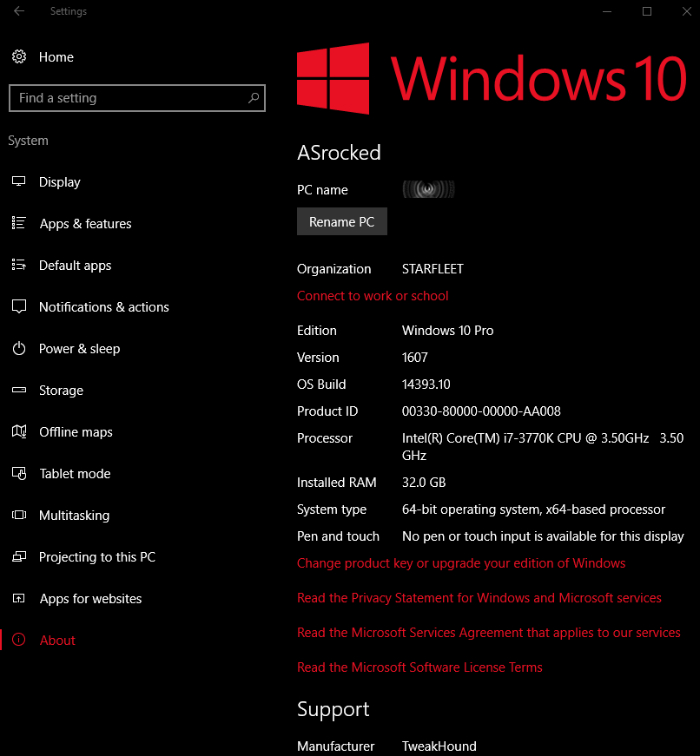The width and height of the screenshot is (700, 756).
Task: Click the Windows 10 logo
Action: point(491,78)
